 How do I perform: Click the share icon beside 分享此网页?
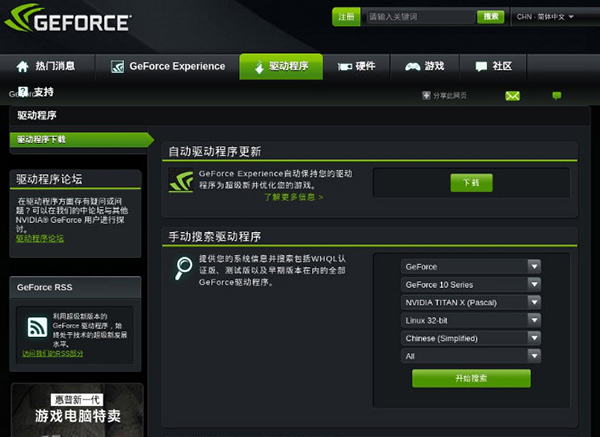(x=426, y=95)
